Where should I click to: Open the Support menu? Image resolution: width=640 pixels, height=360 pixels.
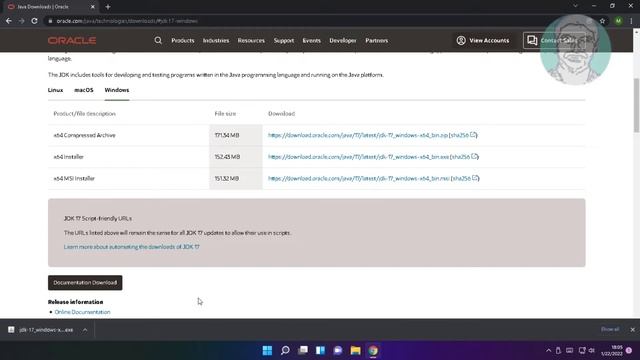click(x=284, y=40)
